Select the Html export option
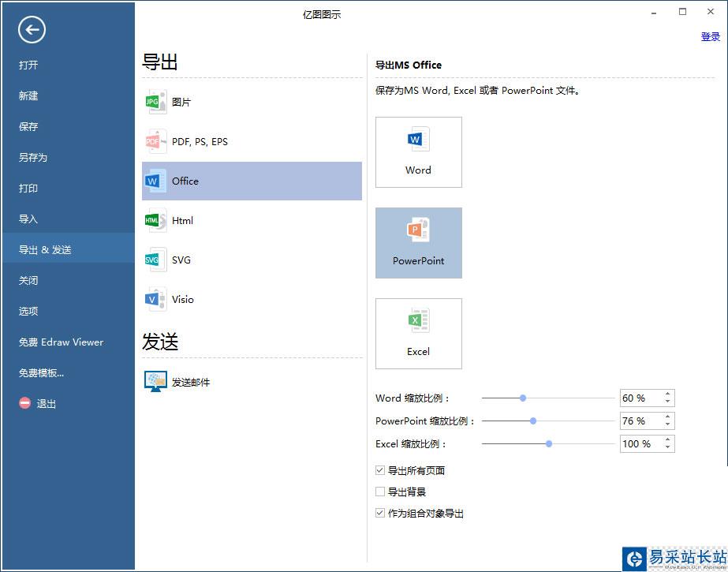Viewport: 728px width, 572px height. pos(252,221)
